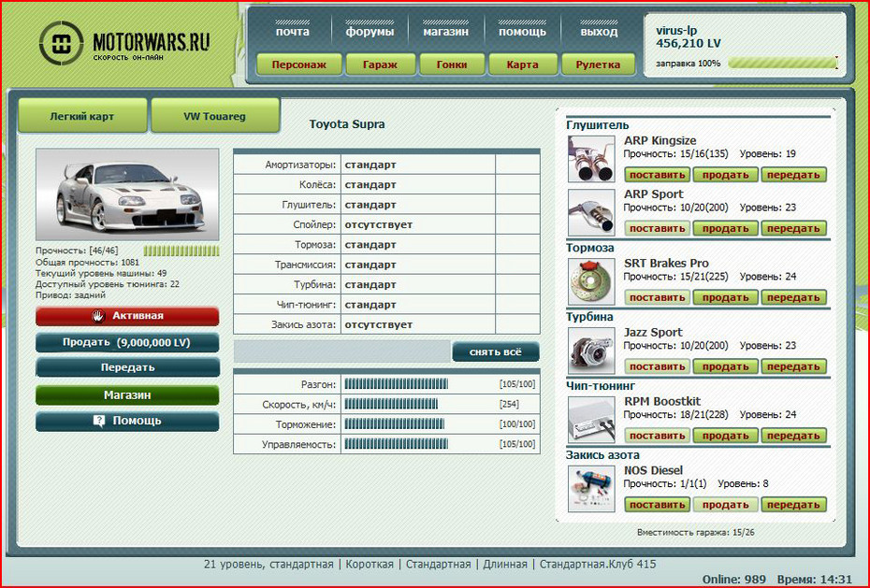
Task: Install the Jazz Sport turbine with поставить
Action: pos(657,366)
